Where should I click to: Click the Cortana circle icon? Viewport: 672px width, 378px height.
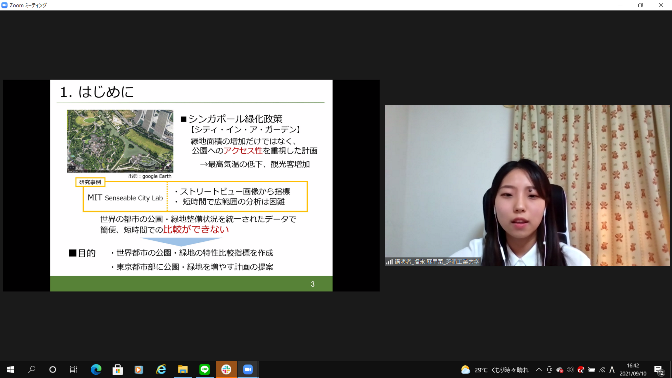[x=52, y=369]
